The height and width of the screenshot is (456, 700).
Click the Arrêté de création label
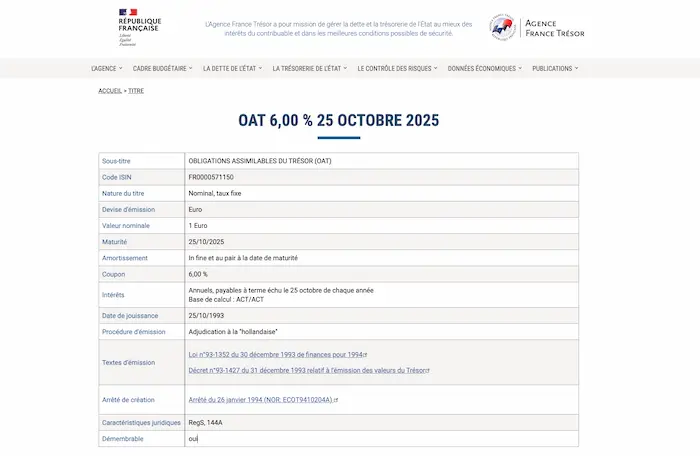click(x=128, y=400)
